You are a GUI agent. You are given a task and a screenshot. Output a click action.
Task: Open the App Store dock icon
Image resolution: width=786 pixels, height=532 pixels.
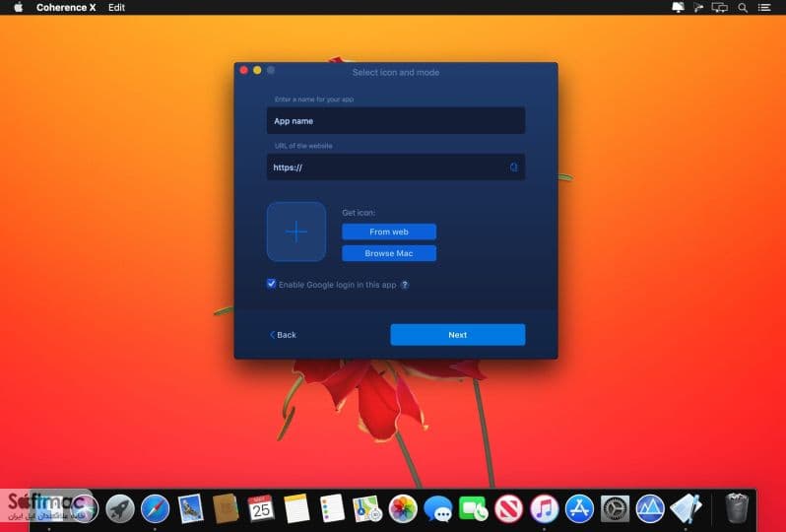click(x=579, y=508)
